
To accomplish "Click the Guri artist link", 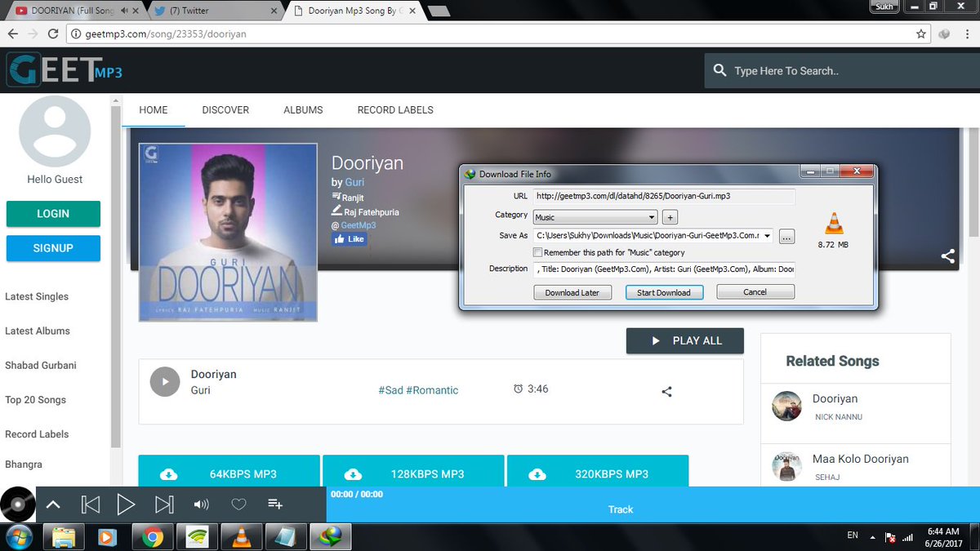I will click(354, 182).
